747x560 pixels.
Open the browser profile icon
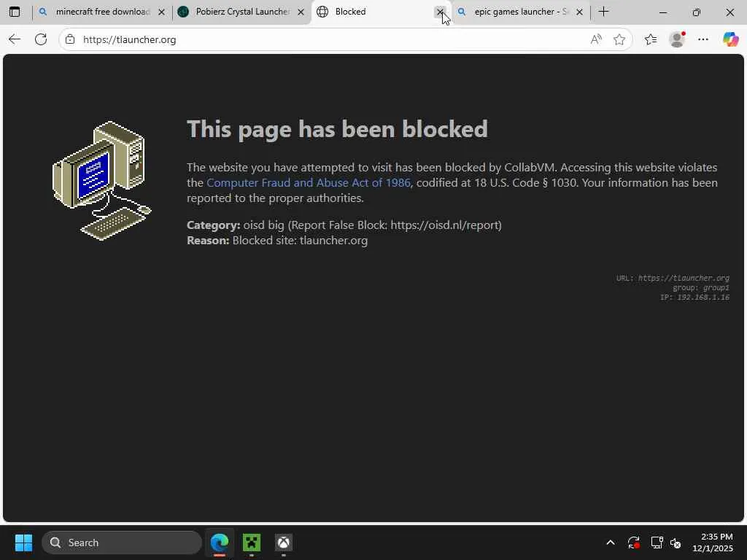tap(677, 39)
